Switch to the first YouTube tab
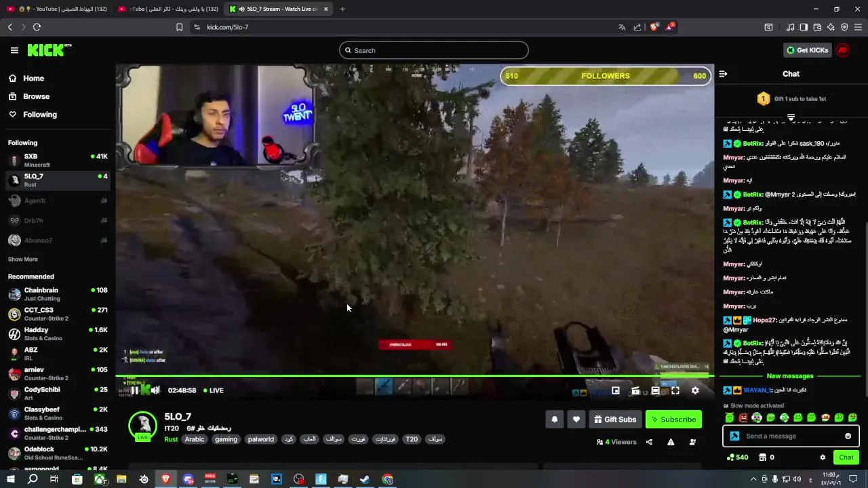Viewport: 868px width, 488px height. (x=58, y=9)
